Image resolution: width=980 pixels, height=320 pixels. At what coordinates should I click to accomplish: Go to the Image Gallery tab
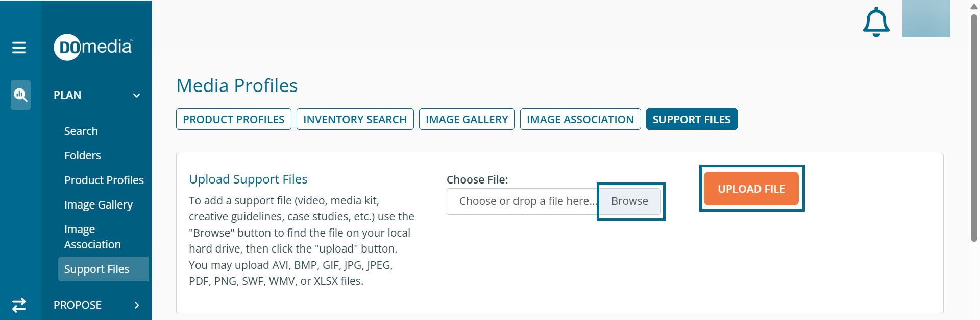467,119
